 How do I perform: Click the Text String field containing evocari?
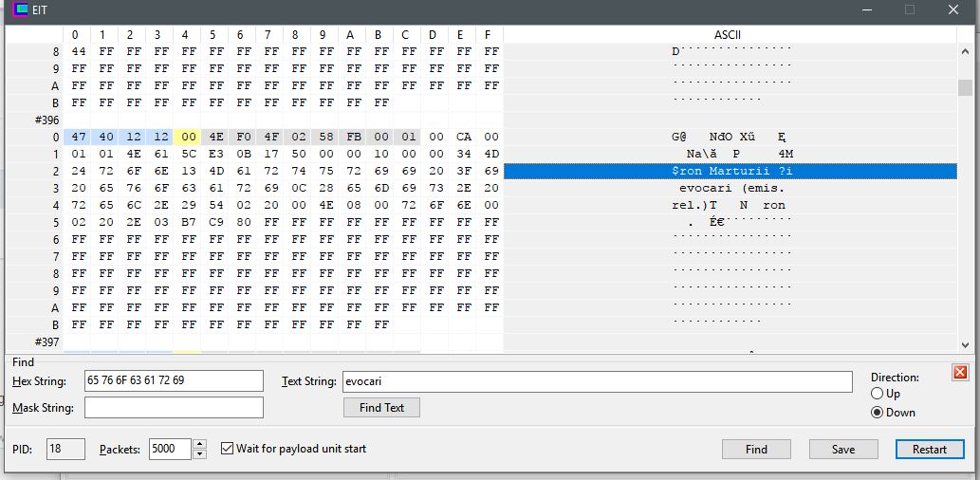pyautogui.click(x=597, y=380)
